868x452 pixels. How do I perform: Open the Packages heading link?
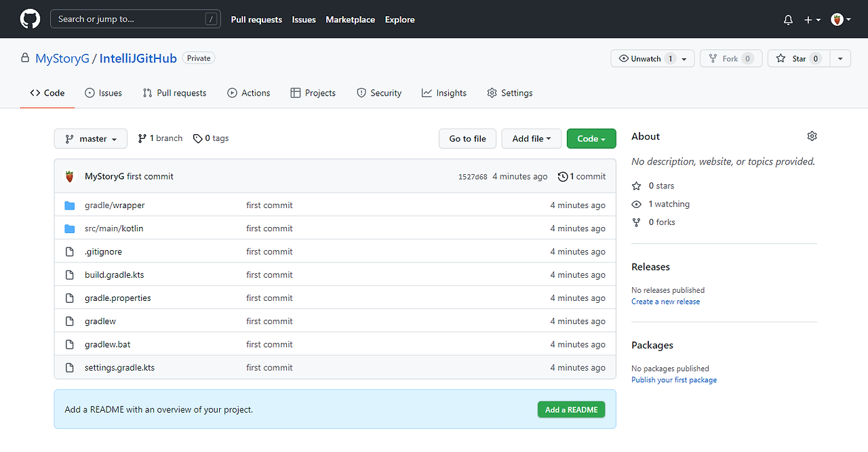coord(652,346)
